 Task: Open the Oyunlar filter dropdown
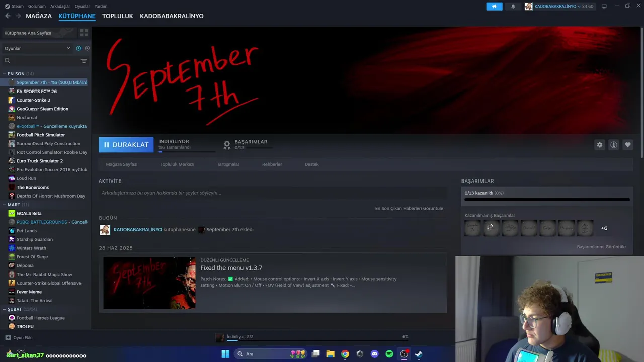click(37, 48)
